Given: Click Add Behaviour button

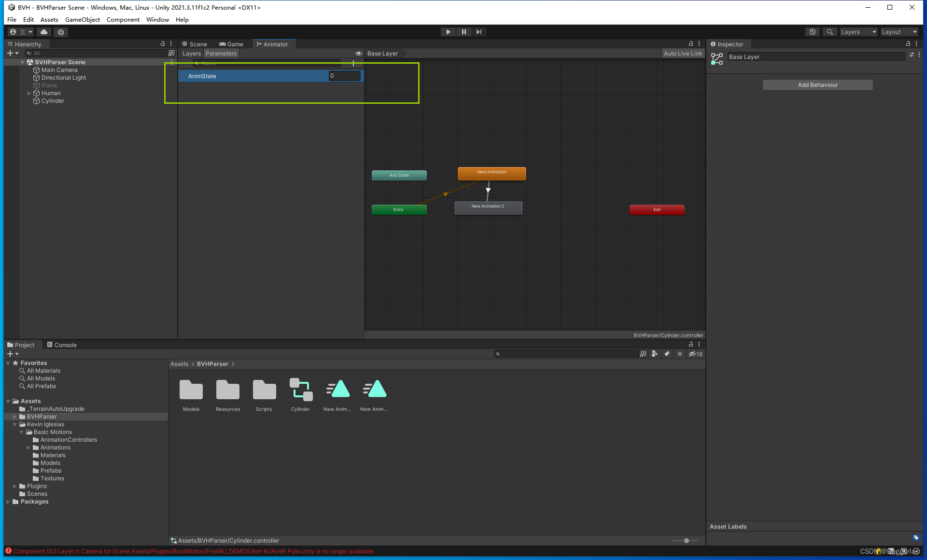Looking at the screenshot, I should coord(817,85).
